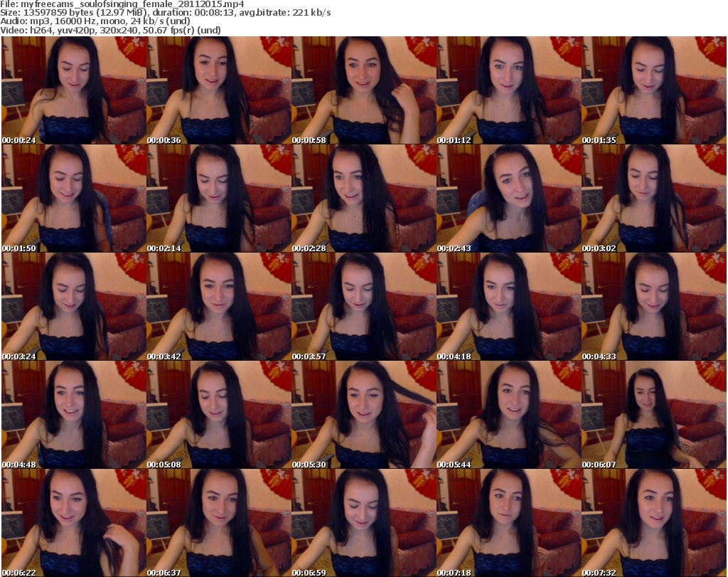Select the thumbnail stamped 00:00:24
Image resolution: width=728 pixels, height=577 pixels.
74,90
